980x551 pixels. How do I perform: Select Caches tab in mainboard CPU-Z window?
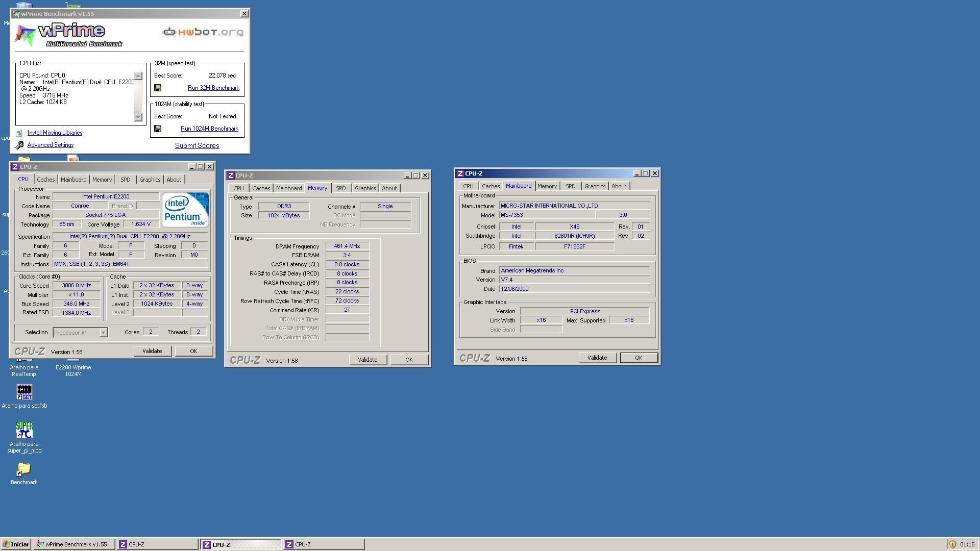click(x=491, y=186)
